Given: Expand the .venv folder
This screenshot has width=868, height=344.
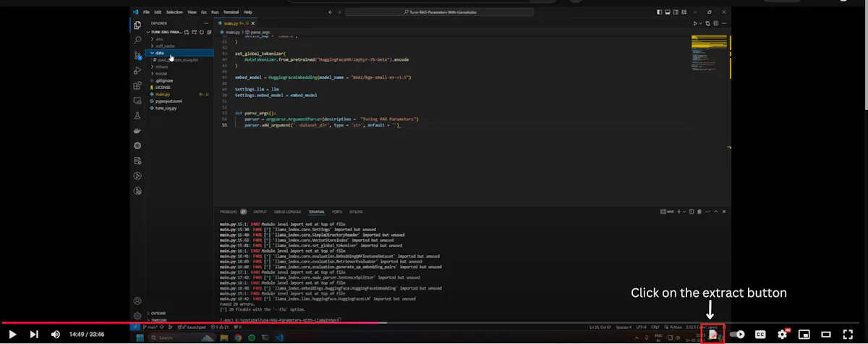Looking at the screenshot, I should click(x=179, y=39).
